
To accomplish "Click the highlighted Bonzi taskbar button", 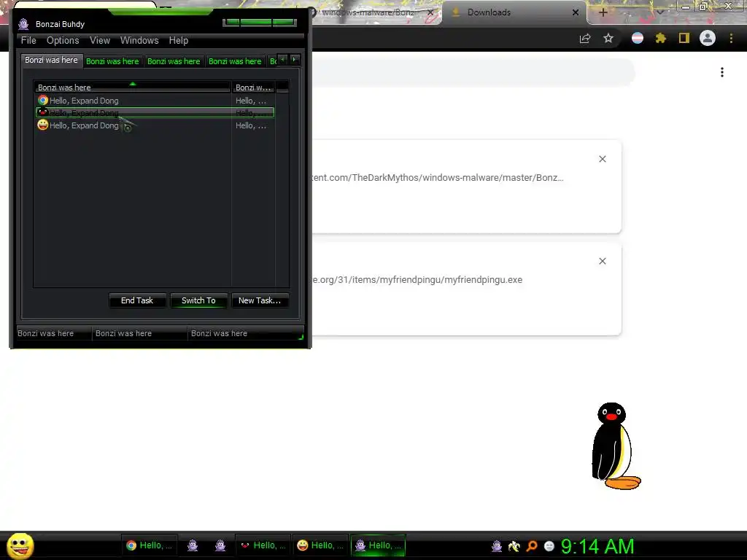I will point(379,545).
